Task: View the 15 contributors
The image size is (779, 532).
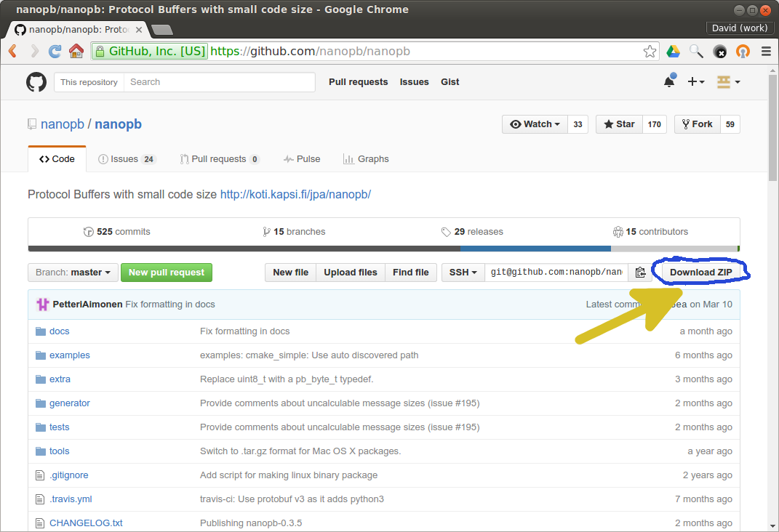Action: (x=650, y=232)
